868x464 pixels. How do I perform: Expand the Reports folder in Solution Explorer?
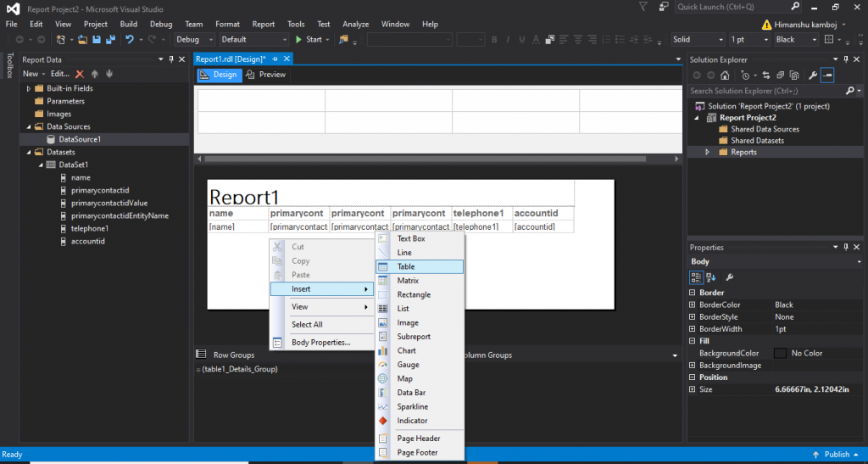pos(708,152)
